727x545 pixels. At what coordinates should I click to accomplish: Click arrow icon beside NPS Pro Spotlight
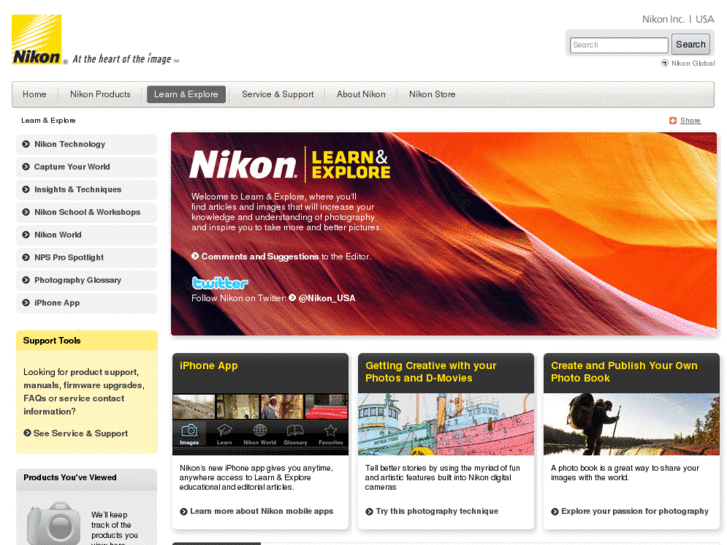26,257
